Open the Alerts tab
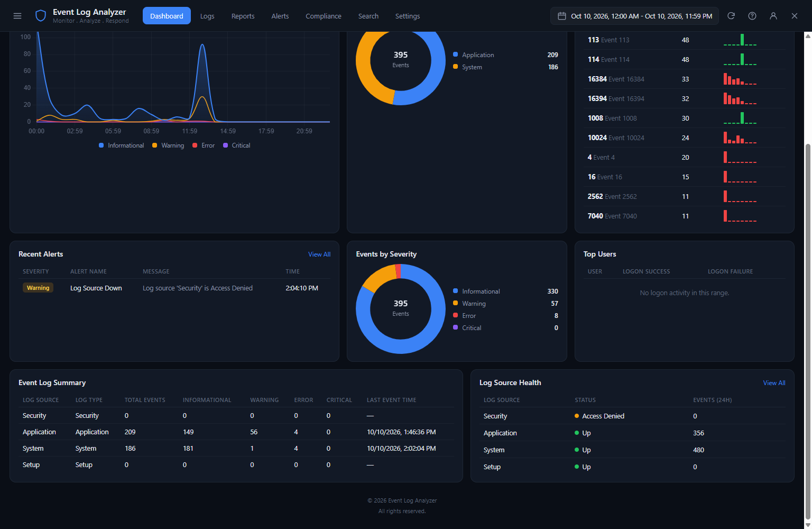The image size is (812, 529). coord(280,16)
